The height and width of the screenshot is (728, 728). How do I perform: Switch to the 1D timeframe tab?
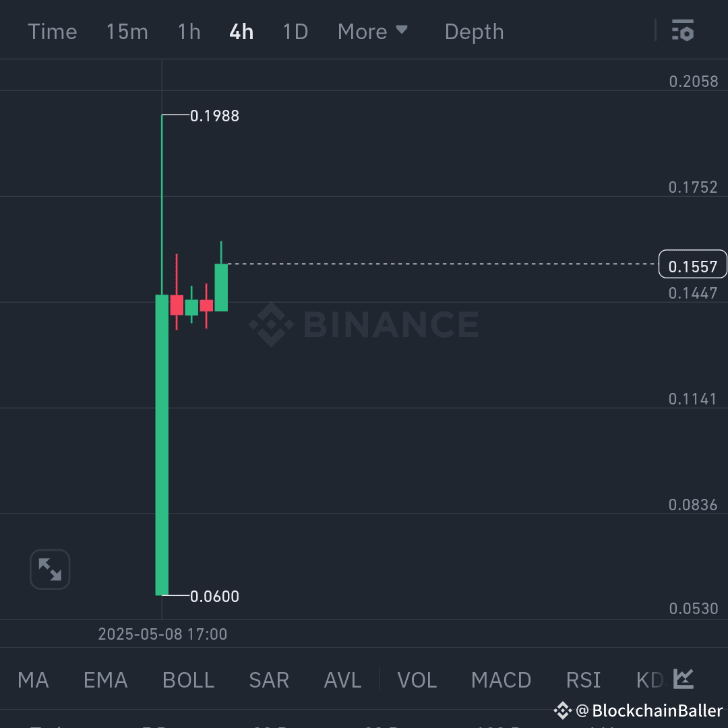pos(295,31)
